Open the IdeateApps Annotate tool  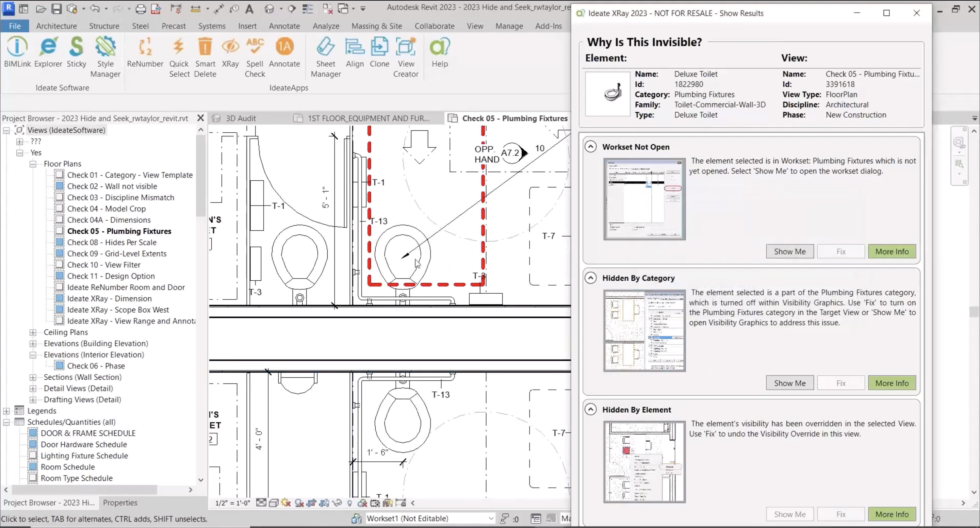coord(284,52)
